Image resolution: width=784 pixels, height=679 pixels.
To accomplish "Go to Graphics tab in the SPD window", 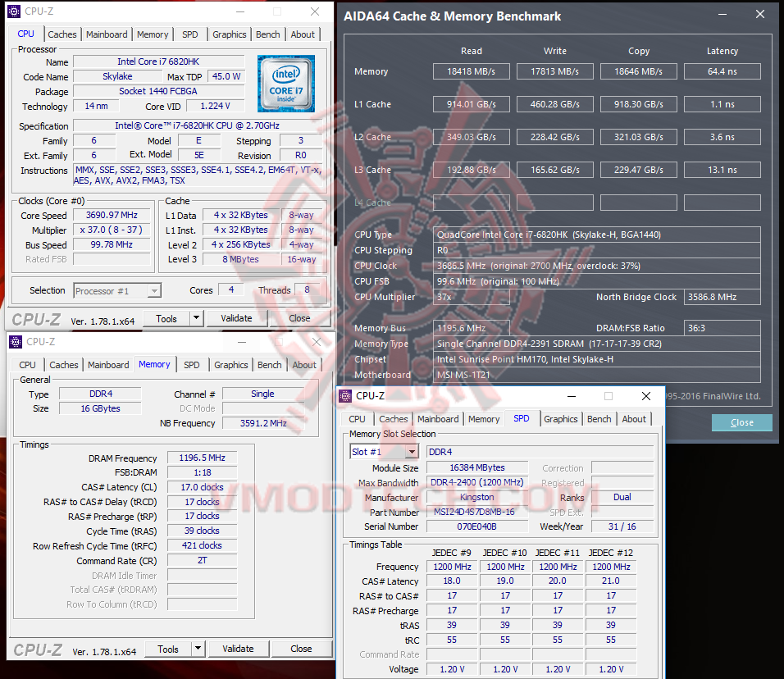I will click(560, 419).
